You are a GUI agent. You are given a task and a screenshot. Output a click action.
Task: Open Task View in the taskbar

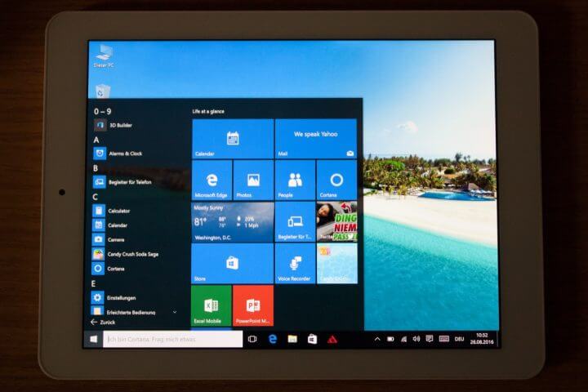[x=252, y=339]
